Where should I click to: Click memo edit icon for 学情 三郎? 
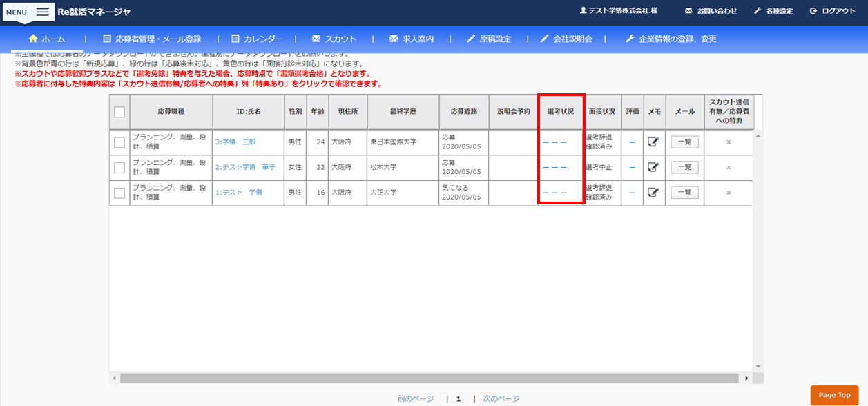[653, 142]
